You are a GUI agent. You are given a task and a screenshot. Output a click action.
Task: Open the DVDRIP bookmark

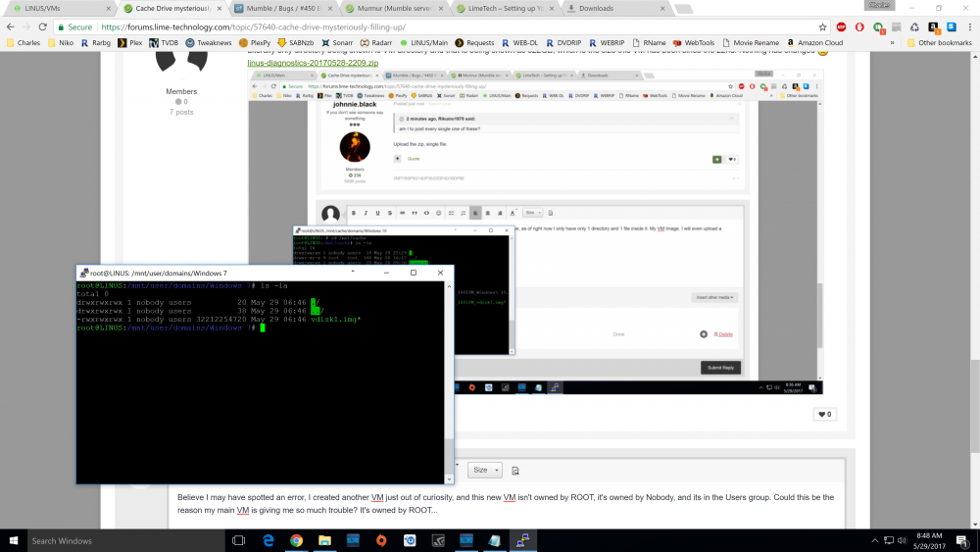click(563, 43)
